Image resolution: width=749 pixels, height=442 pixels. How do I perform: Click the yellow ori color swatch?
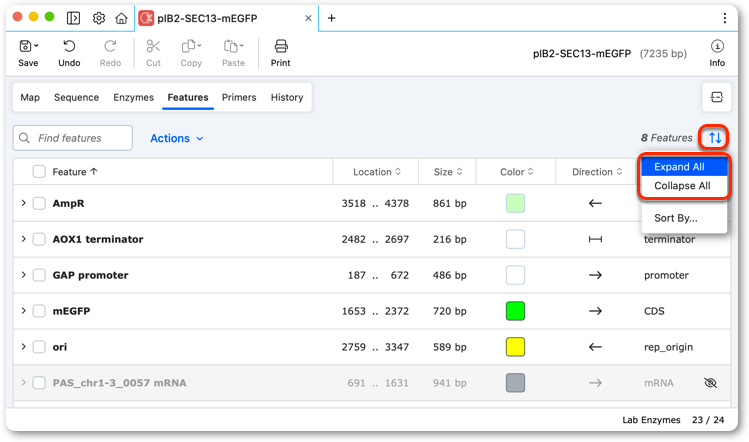[515, 347]
